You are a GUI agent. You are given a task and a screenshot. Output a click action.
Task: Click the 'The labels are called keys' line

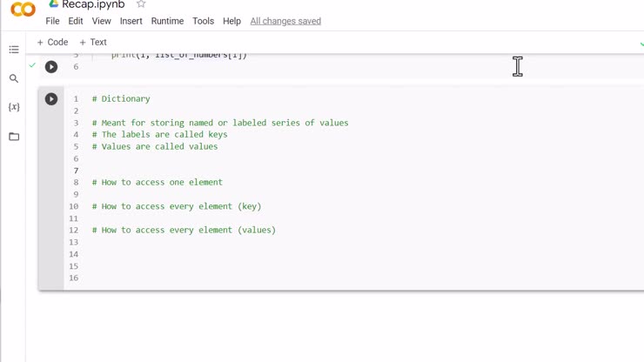point(160,134)
